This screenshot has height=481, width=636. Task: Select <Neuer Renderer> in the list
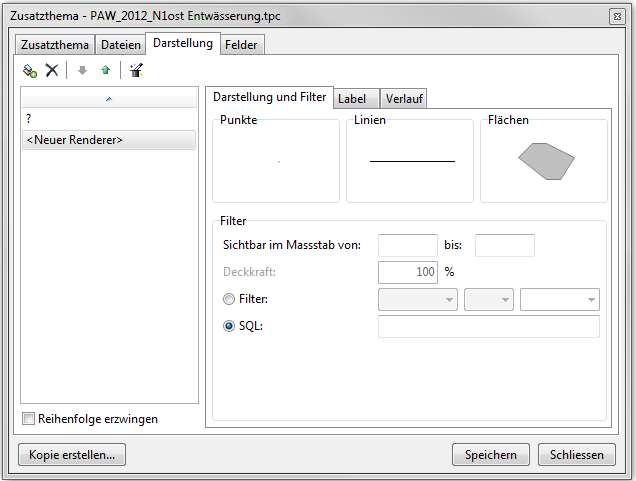pyautogui.click(x=109, y=140)
